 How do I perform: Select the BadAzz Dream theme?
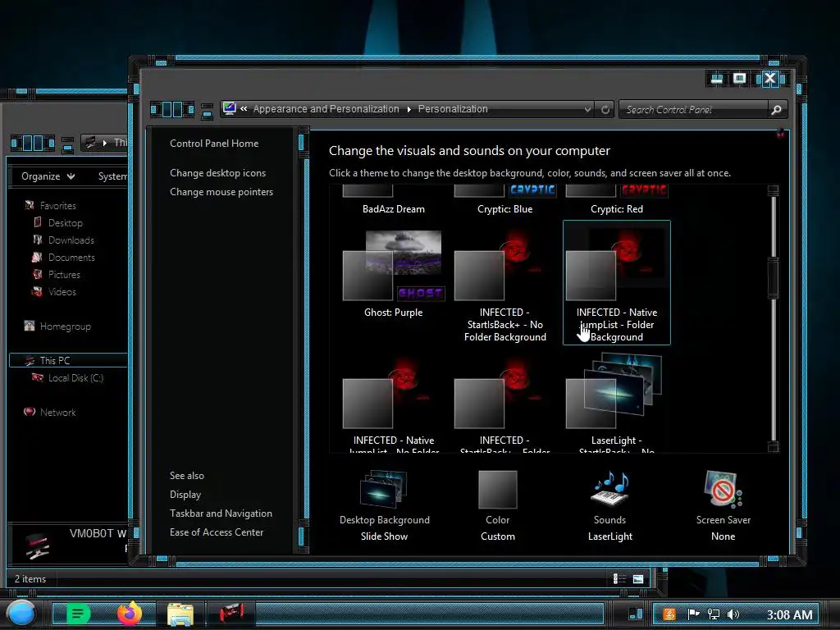(x=393, y=200)
